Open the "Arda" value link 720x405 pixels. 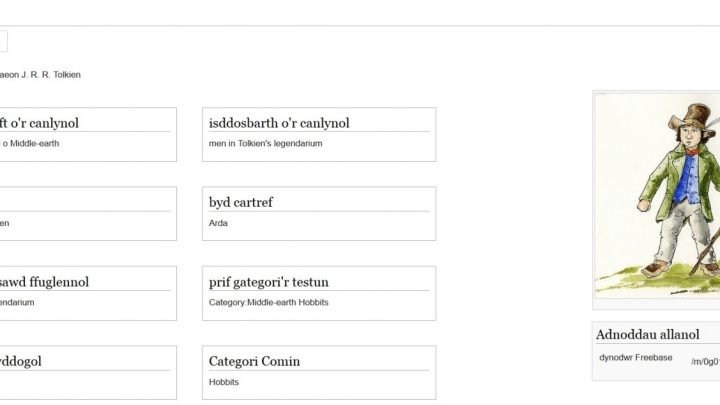(218, 223)
